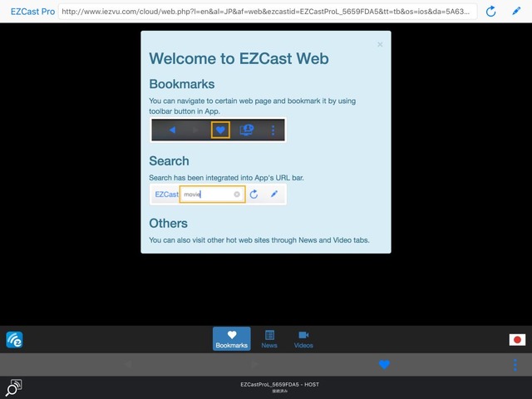Click the 'Welcome to EZCast Web' heading
The image size is (532, 399).
pos(239,58)
